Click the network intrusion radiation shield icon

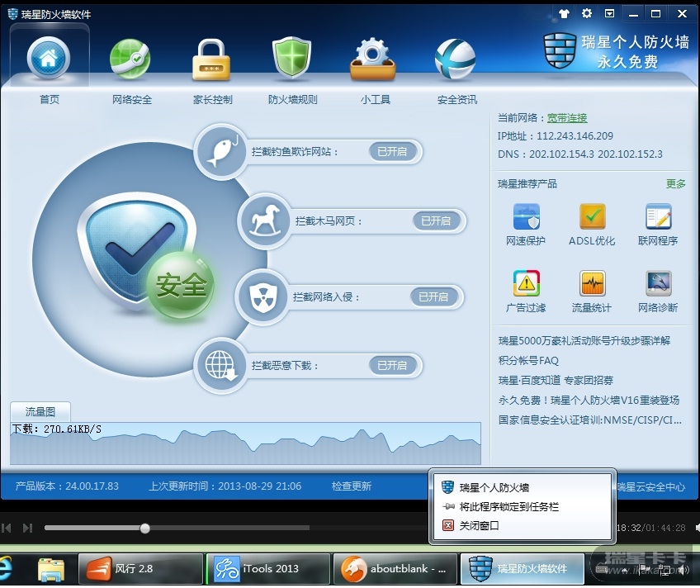[x=262, y=297]
